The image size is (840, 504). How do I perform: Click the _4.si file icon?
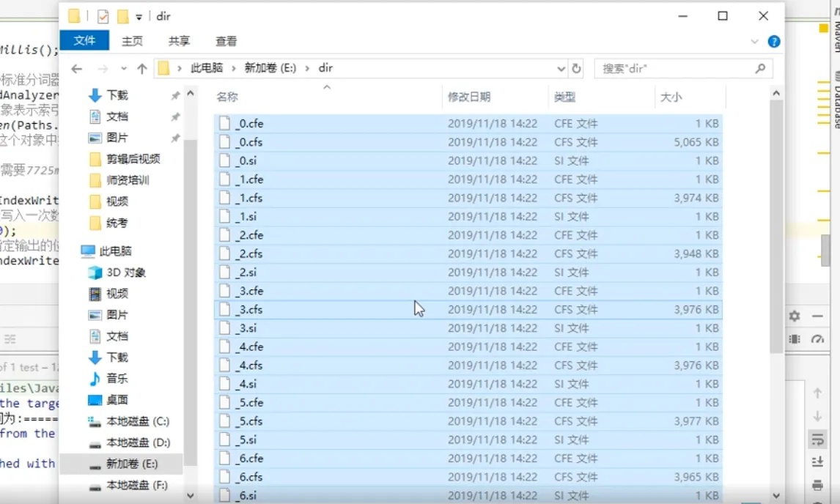pyautogui.click(x=225, y=384)
